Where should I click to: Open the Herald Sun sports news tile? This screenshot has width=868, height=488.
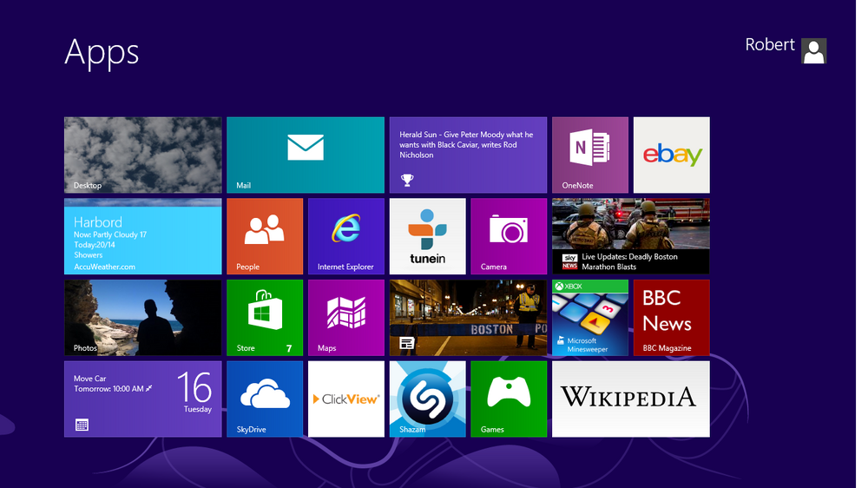pos(469,155)
